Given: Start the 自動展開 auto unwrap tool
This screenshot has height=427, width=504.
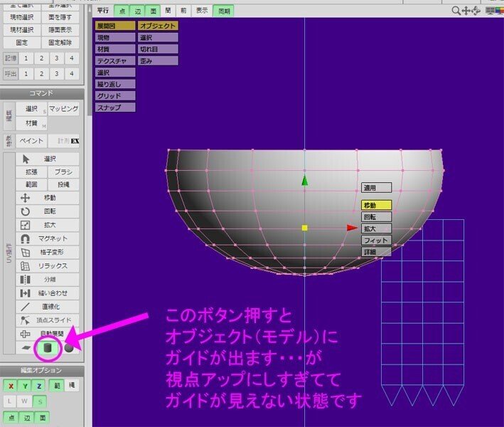Looking at the screenshot, I should [47, 334].
